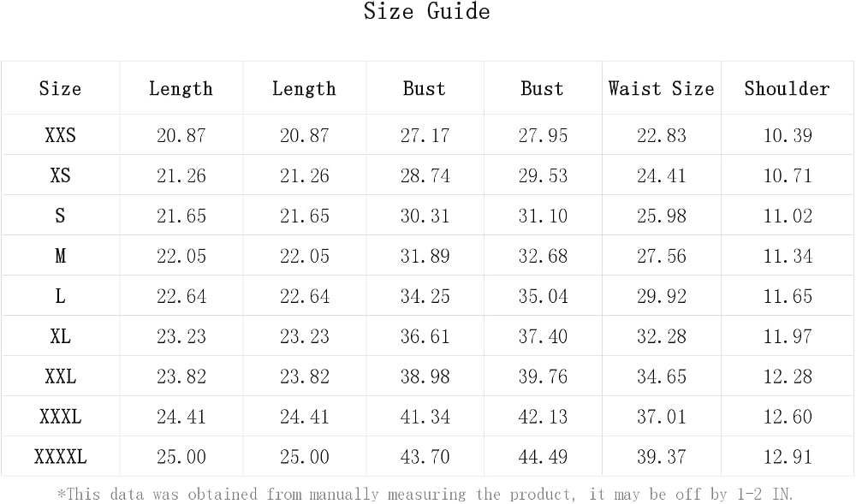The width and height of the screenshot is (856, 504).
Task: Select shoulder value 12.91 in XXXXL row
Action: pyautogui.click(x=788, y=457)
